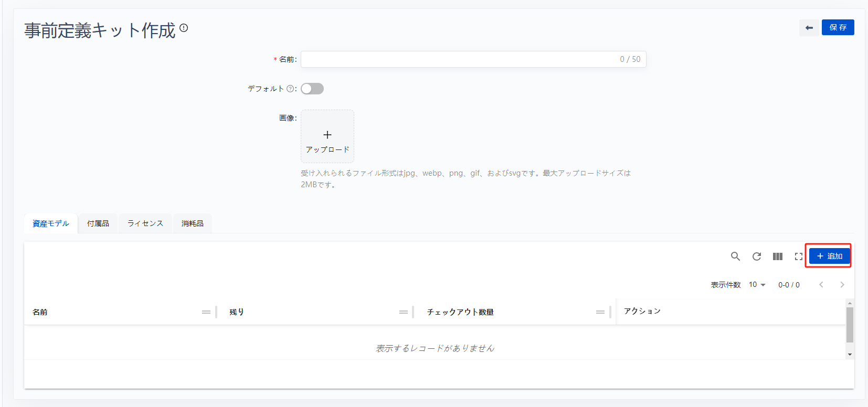868x407 pixels.
Task: Open the table search magnifier icon
Action: (735, 256)
